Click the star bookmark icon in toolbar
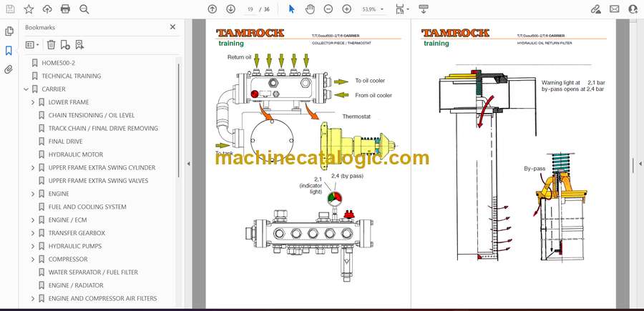 tap(29, 9)
